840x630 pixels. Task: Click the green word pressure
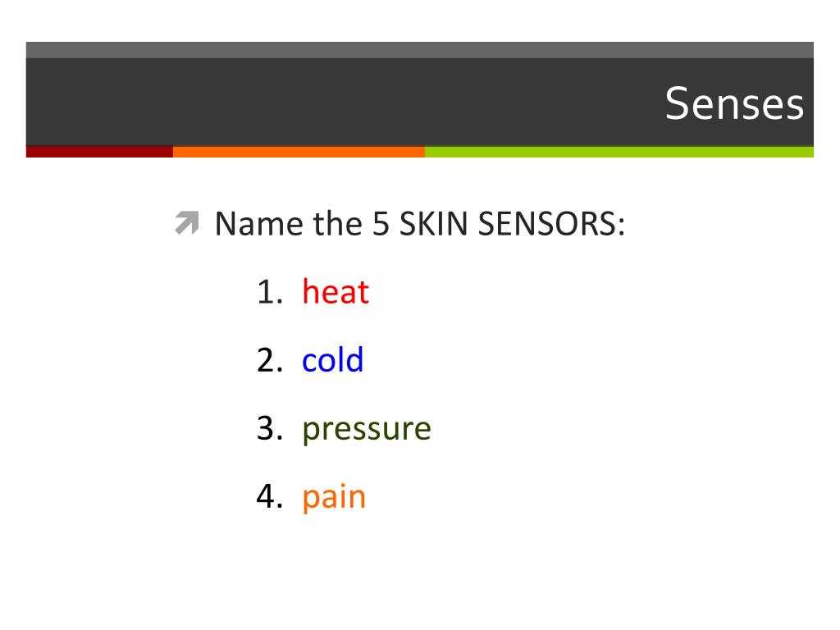(x=367, y=430)
